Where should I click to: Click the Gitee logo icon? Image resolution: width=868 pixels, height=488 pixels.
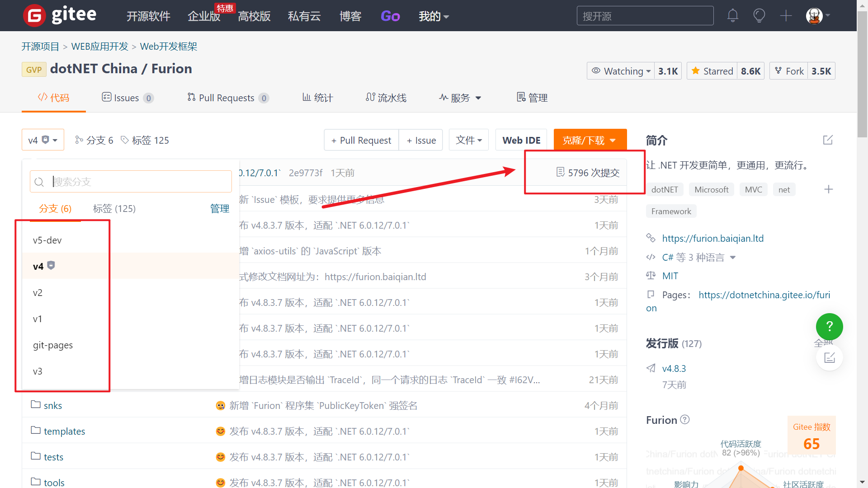tap(34, 15)
